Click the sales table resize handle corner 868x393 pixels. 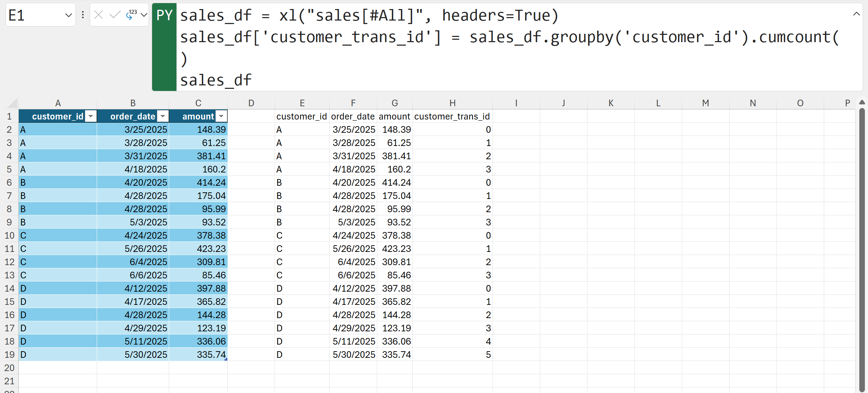tap(226, 359)
